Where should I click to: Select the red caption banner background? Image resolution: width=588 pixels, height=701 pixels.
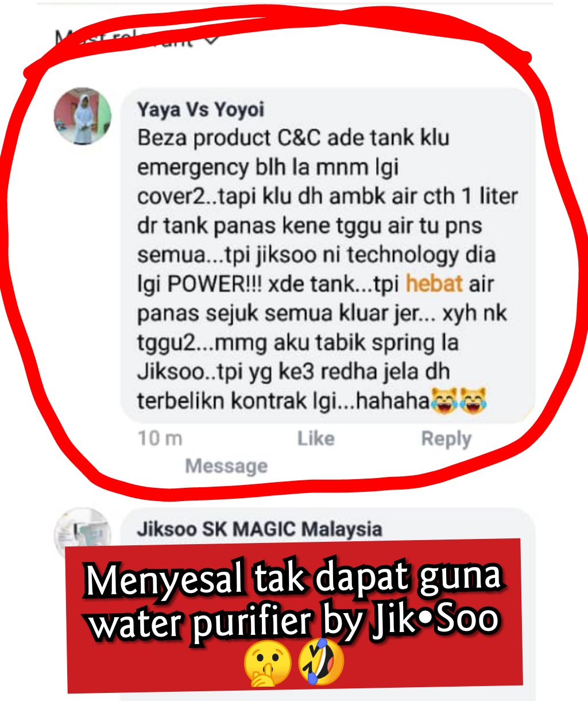[294, 615]
